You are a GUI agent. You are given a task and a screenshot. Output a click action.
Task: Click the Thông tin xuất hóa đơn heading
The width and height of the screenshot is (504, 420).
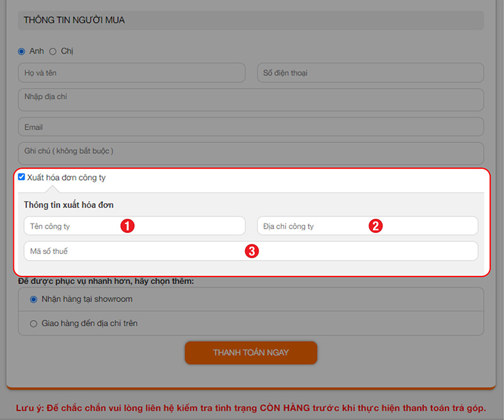pos(69,205)
